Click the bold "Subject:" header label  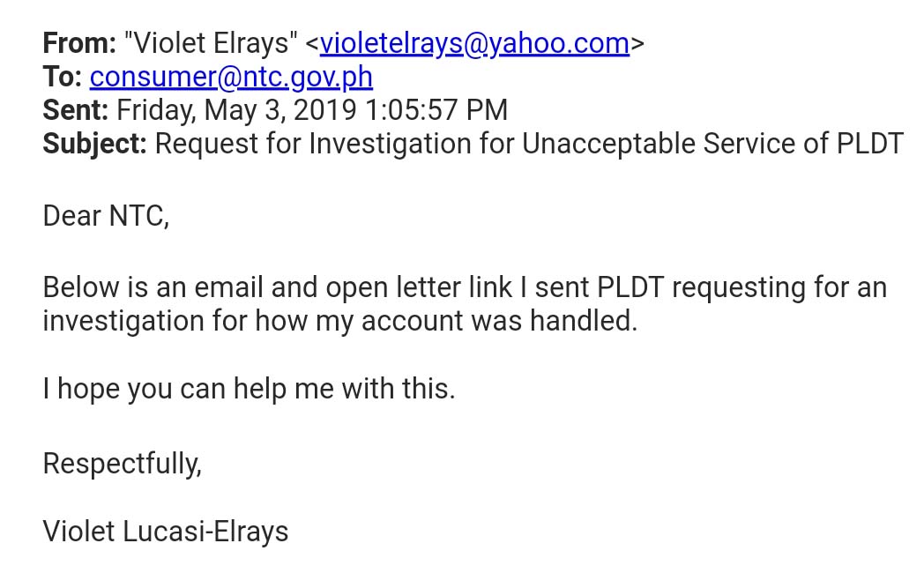tap(95, 144)
